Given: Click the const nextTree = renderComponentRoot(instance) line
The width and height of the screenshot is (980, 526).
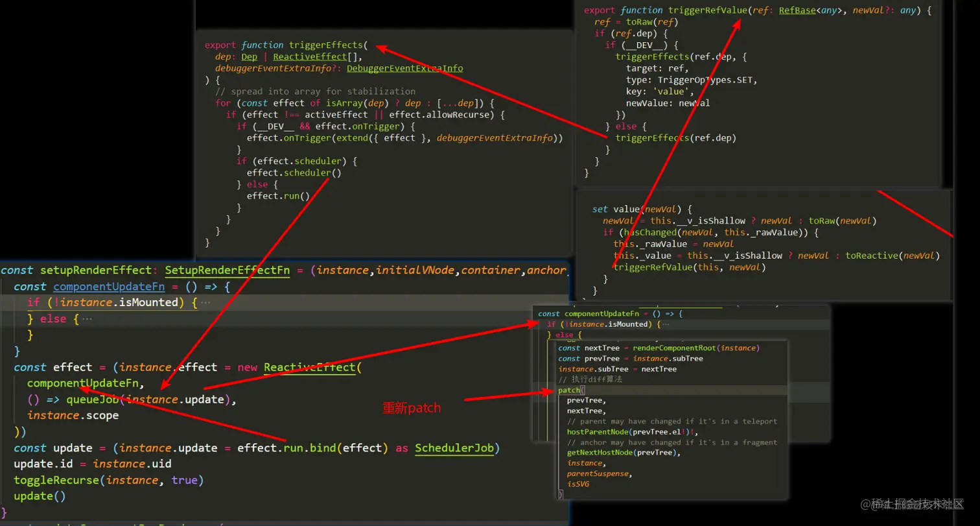Looking at the screenshot, I should (x=659, y=348).
